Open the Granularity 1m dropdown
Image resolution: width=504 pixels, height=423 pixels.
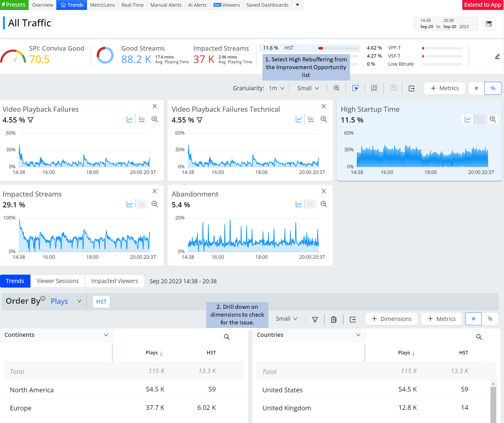pyautogui.click(x=277, y=88)
